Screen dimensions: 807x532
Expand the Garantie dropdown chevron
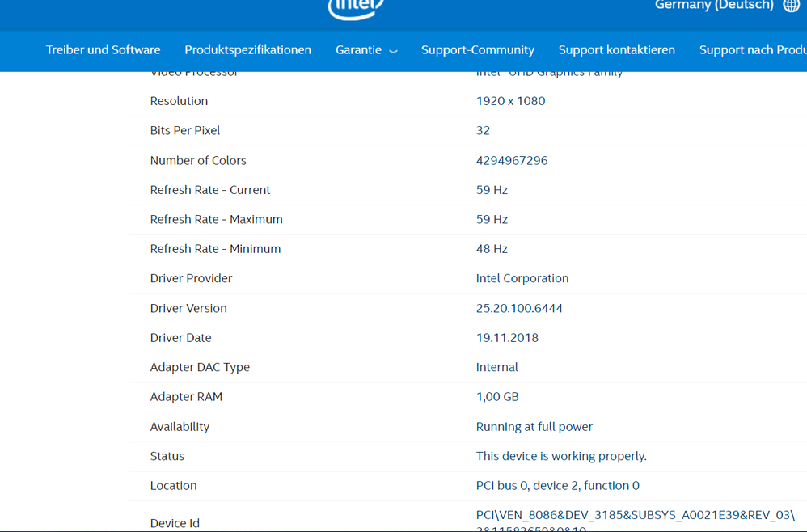coord(393,52)
